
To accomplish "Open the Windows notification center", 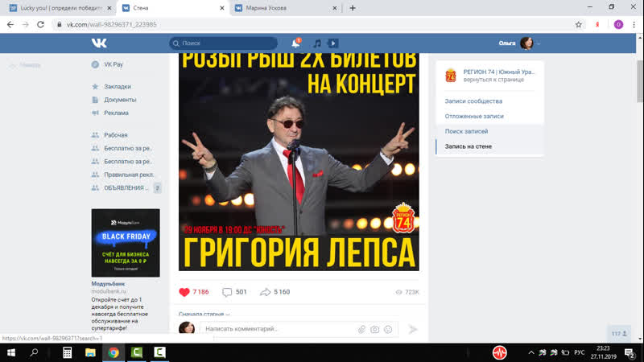I will point(630,352).
